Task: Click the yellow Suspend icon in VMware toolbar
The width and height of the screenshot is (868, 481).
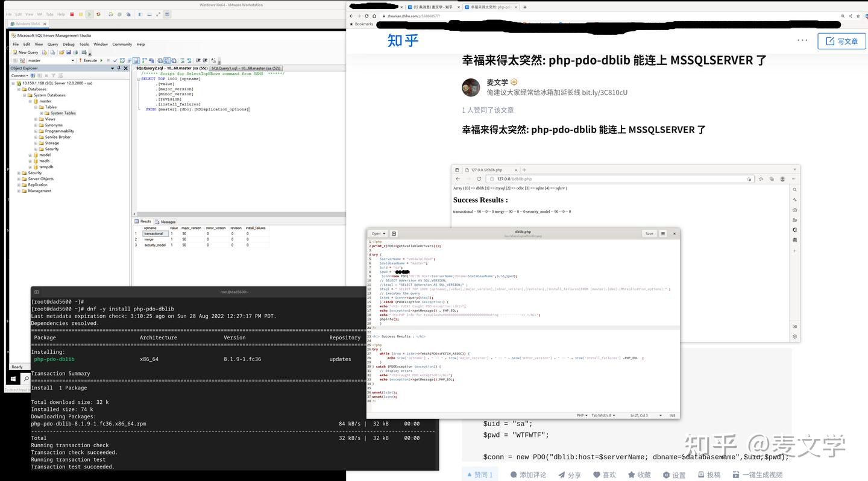Action: coord(81,14)
